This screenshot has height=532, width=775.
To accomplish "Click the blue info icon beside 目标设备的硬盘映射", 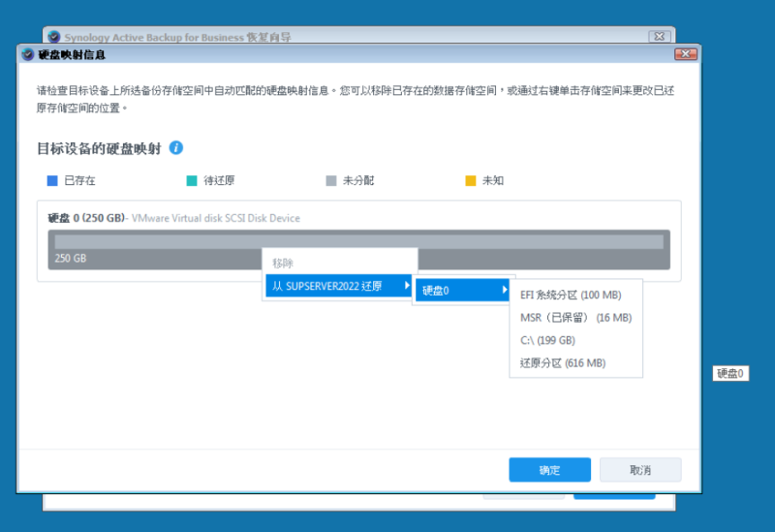I will coord(176,147).
